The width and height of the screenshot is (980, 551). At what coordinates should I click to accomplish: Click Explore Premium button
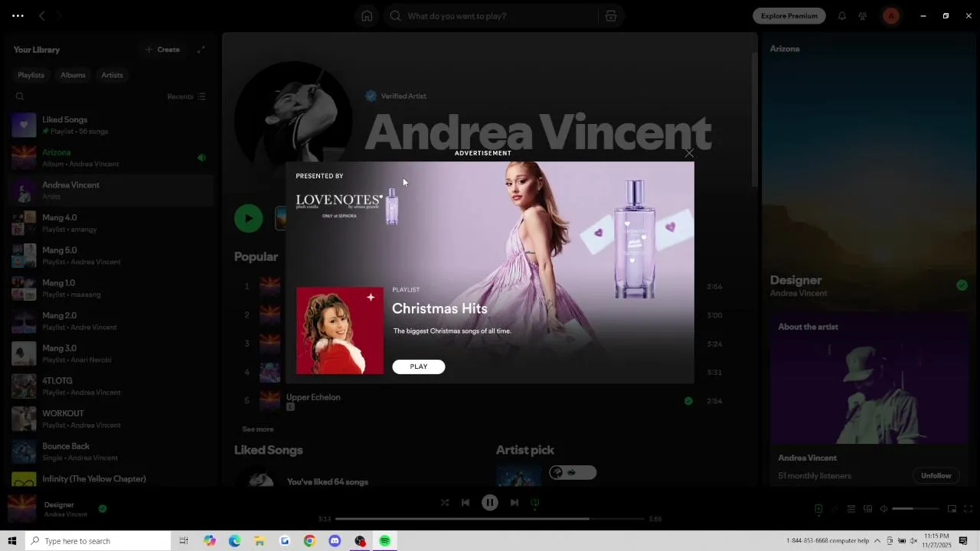789,16
